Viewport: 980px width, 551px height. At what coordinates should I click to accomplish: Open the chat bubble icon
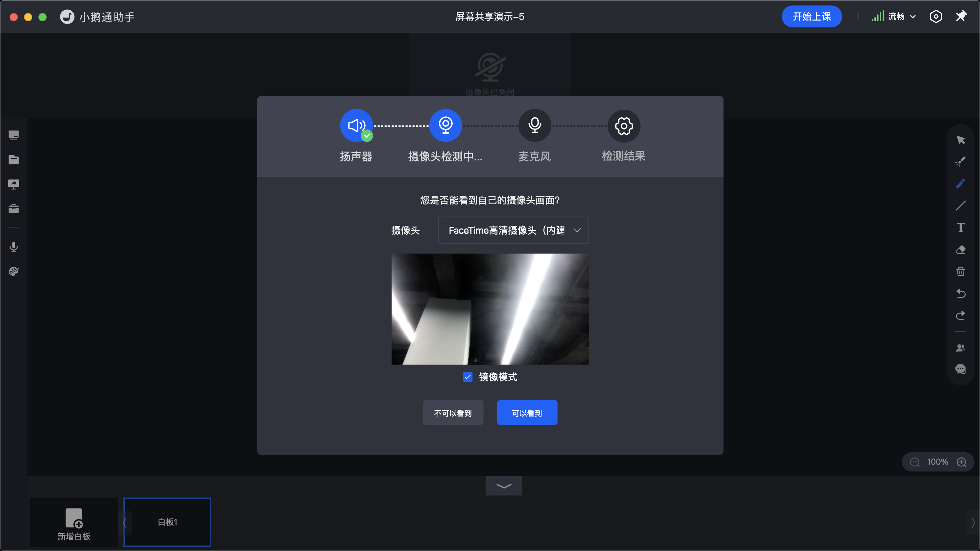coord(960,369)
